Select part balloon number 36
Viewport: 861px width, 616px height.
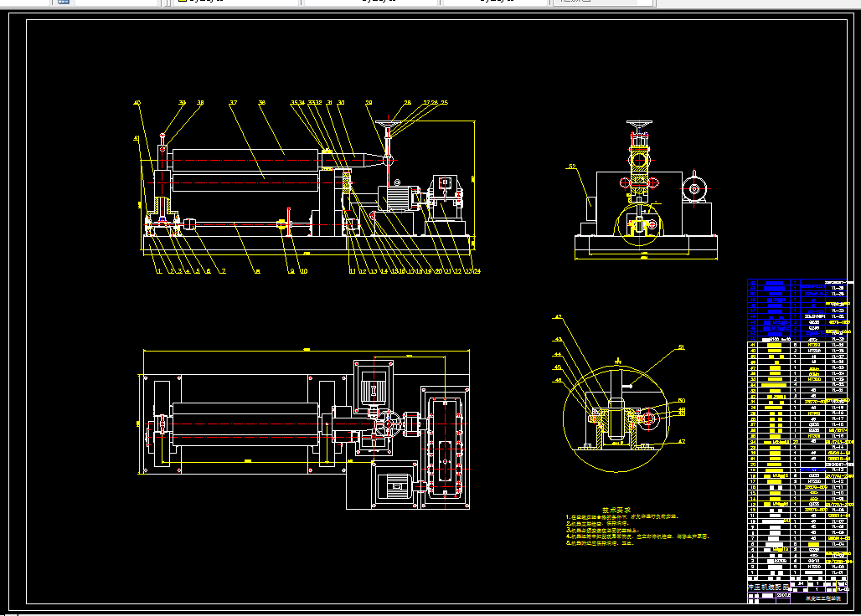point(261,103)
